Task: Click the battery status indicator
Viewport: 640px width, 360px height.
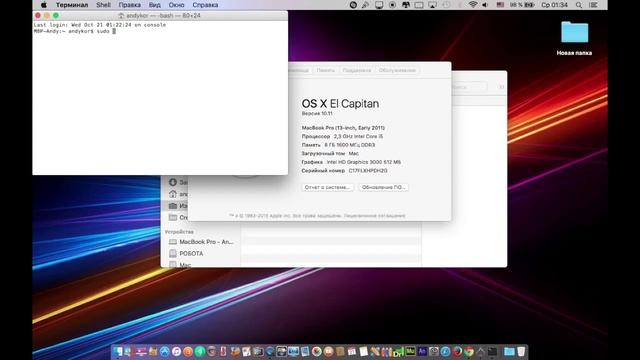Action: [522, 5]
